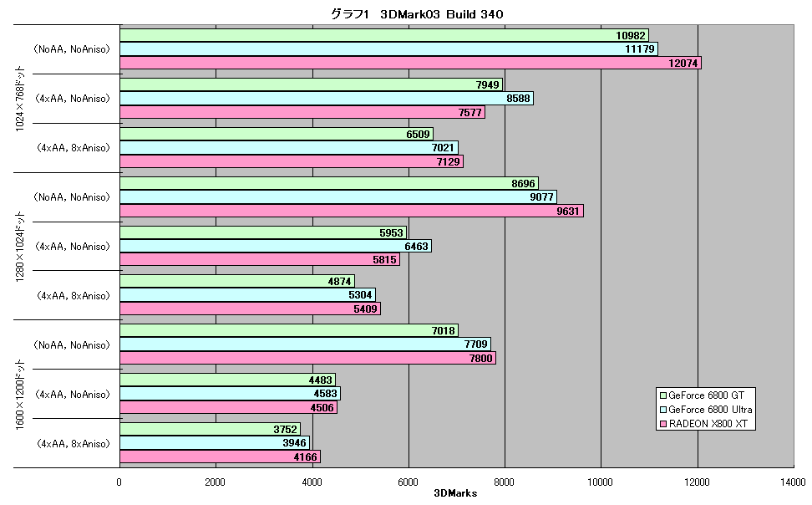The image size is (812, 505).
Task: Click the value label '9631'
Action: point(568,211)
